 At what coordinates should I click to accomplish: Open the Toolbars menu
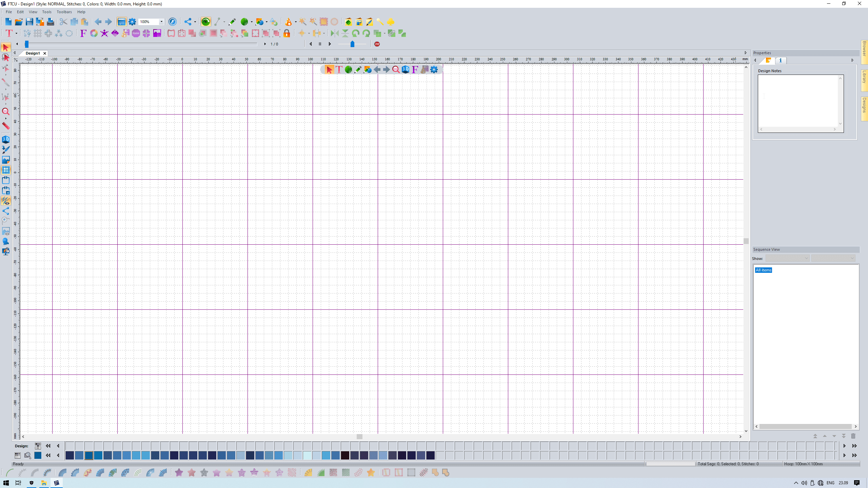click(64, 12)
